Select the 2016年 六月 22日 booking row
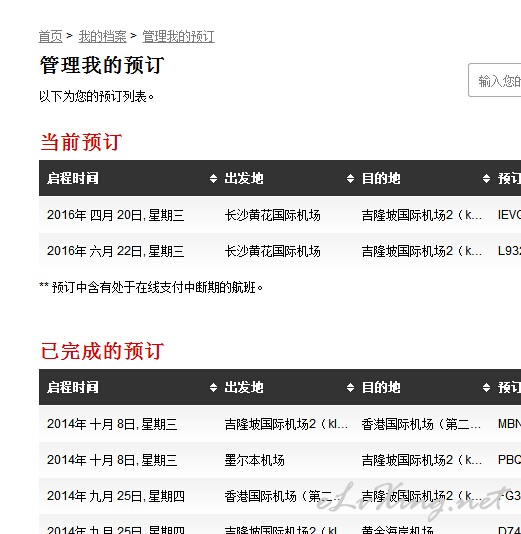521x534 pixels. pyautogui.click(x=280, y=251)
